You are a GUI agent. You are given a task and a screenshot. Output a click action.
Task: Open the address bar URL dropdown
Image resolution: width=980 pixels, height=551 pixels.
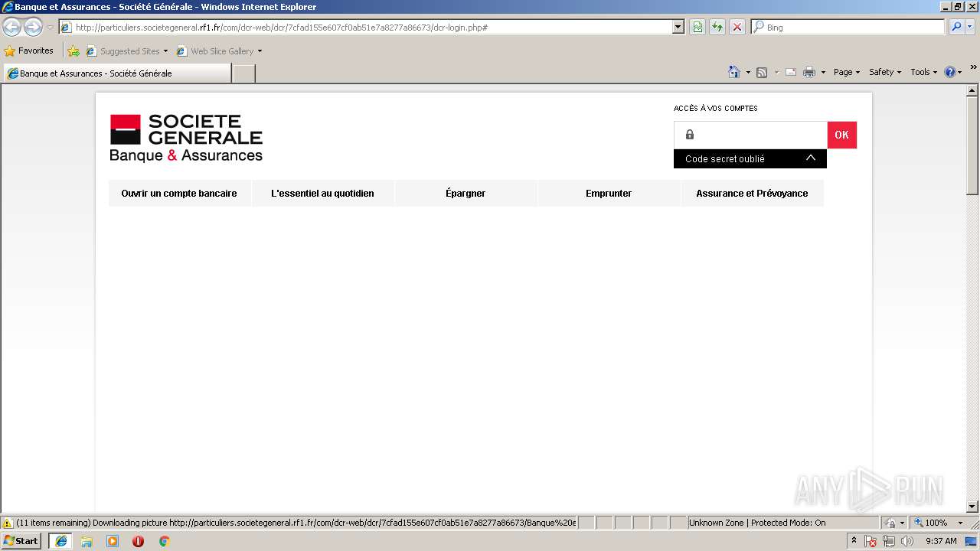point(678,28)
